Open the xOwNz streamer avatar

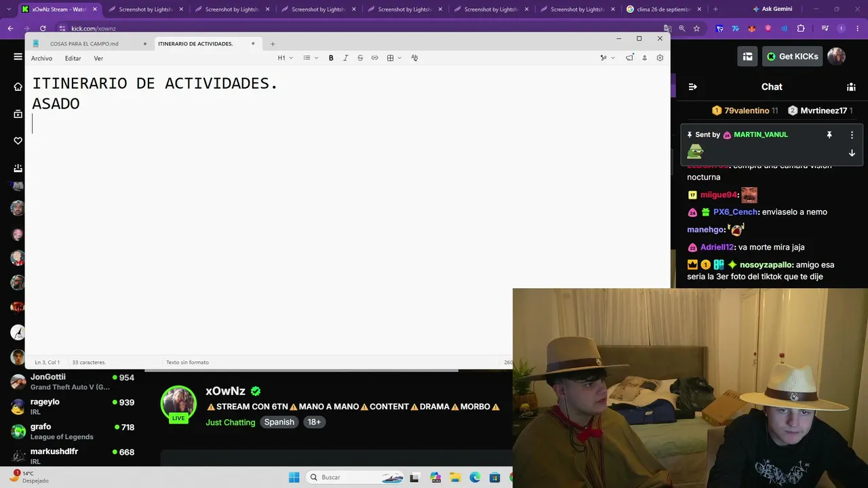click(178, 404)
